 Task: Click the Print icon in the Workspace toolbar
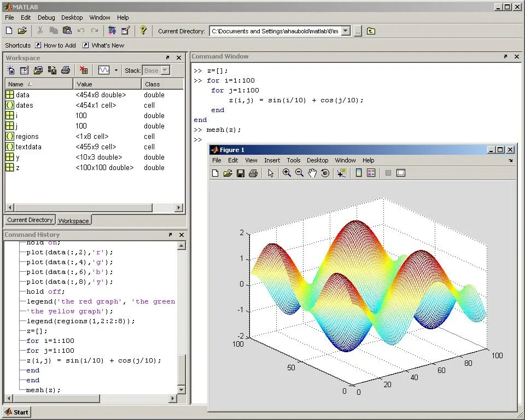(x=66, y=70)
